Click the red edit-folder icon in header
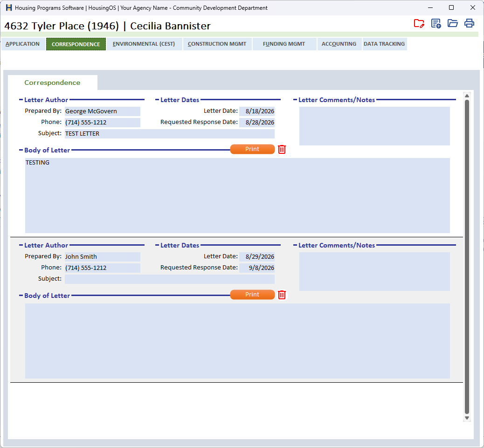Screen dimensions: 484x448 (x=419, y=23)
